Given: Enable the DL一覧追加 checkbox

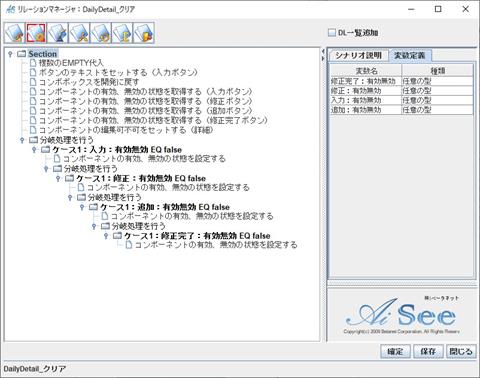Looking at the screenshot, I should [x=332, y=33].
